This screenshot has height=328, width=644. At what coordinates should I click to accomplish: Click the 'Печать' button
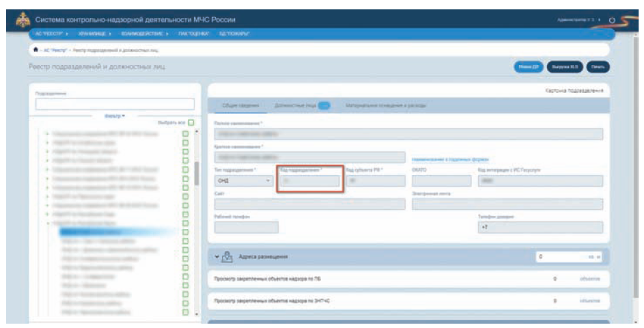click(x=598, y=66)
